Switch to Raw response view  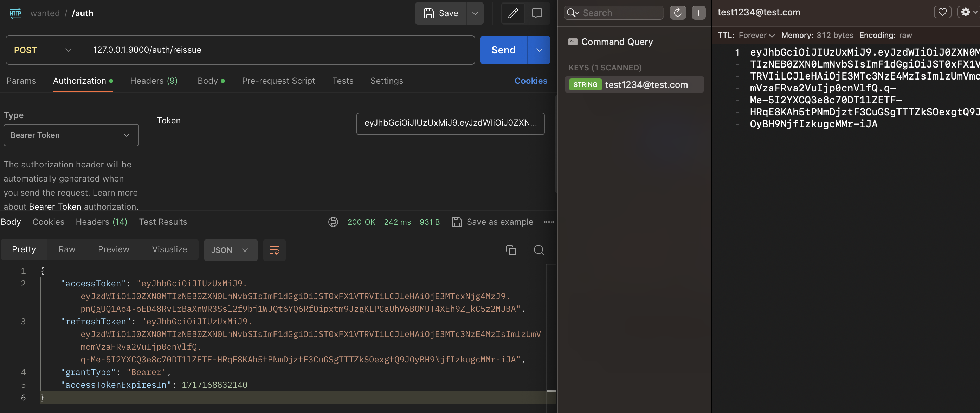coord(67,249)
